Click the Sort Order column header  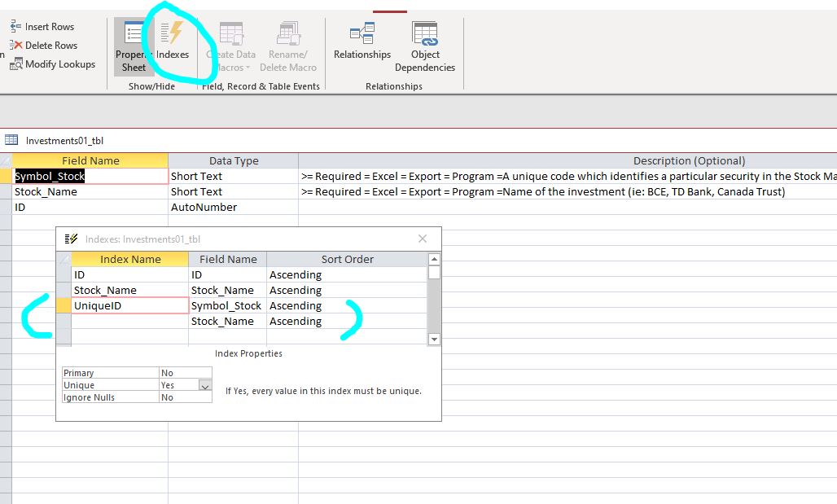pyautogui.click(x=347, y=259)
